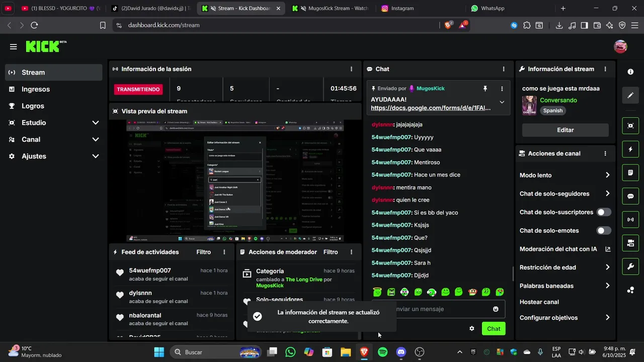Open stream information panel three-dot menu
Viewport: 644px width, 362px height.
tap(605, 69)
